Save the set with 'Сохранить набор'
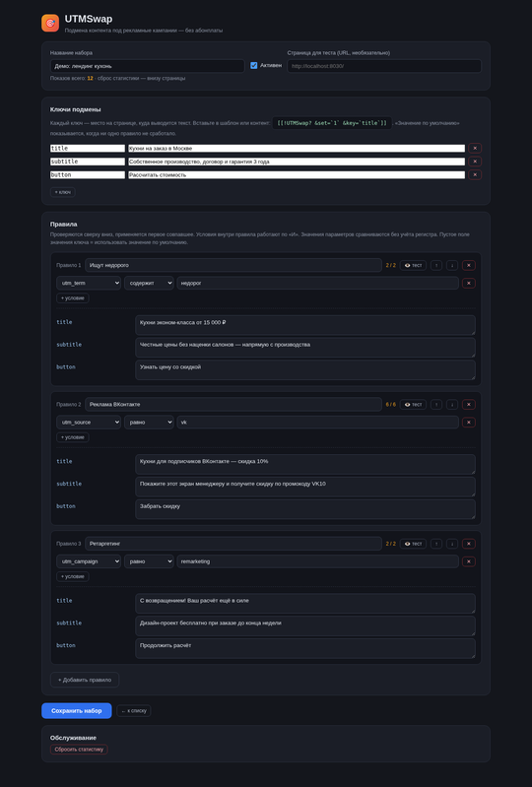This screenshot has width=532, height=787. pos(76,711)
